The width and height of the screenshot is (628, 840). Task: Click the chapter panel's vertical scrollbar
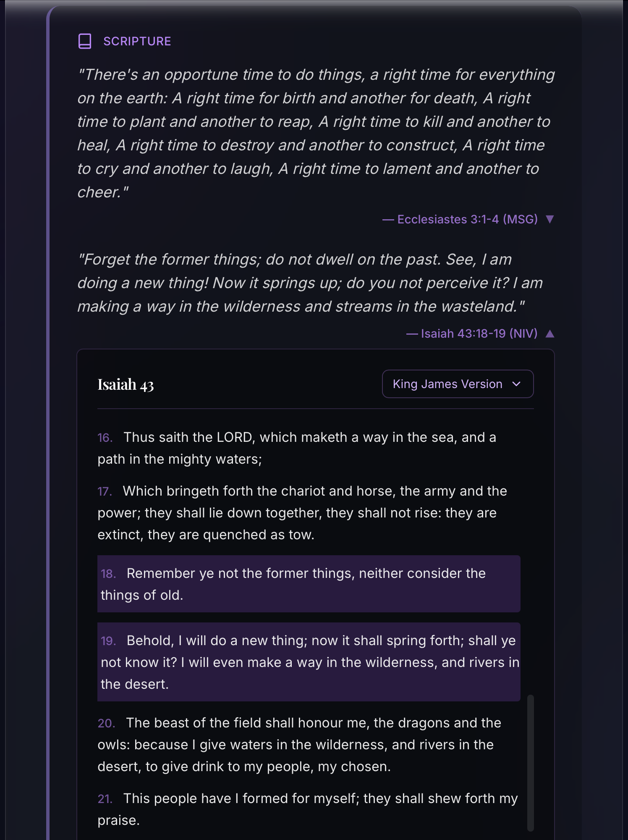click(x=531, y=763)
